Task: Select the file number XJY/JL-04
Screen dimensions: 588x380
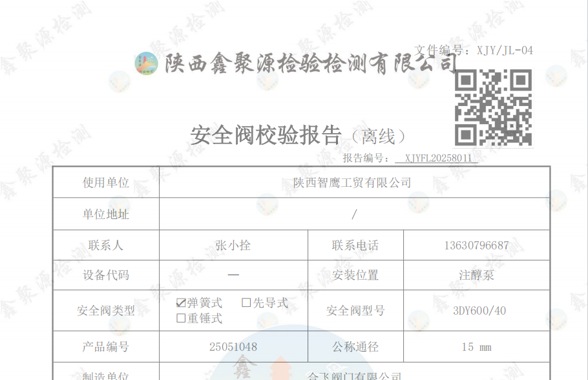Action: (x=505, y=50)
